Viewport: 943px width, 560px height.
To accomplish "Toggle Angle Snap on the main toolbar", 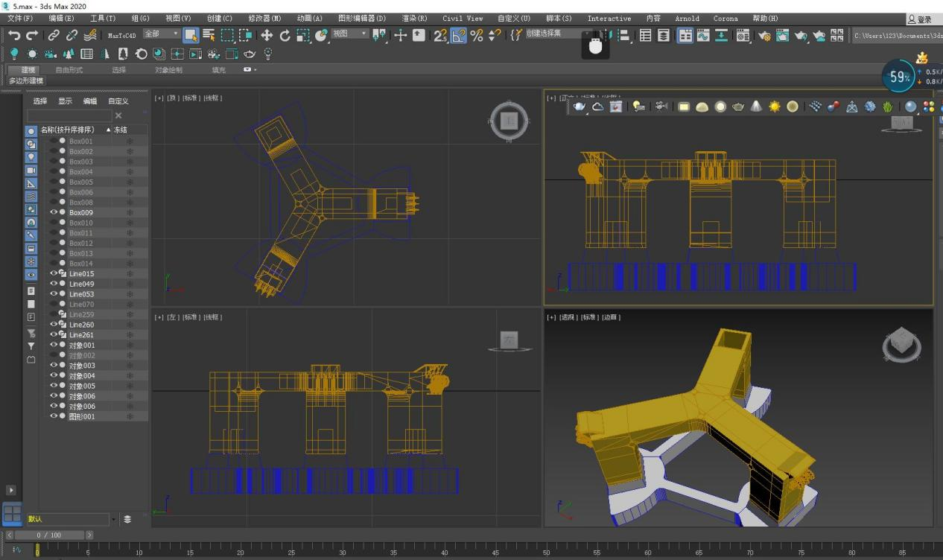I will (x=459, y=35).
